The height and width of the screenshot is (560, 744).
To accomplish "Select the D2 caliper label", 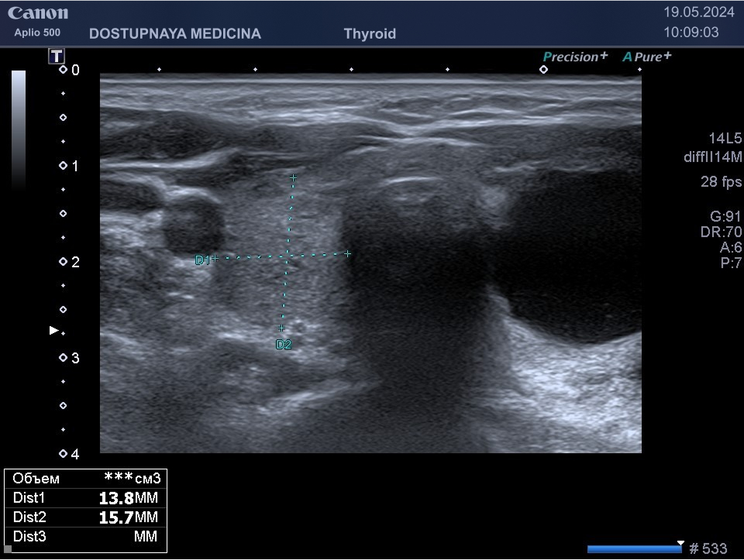I will 284,345.
